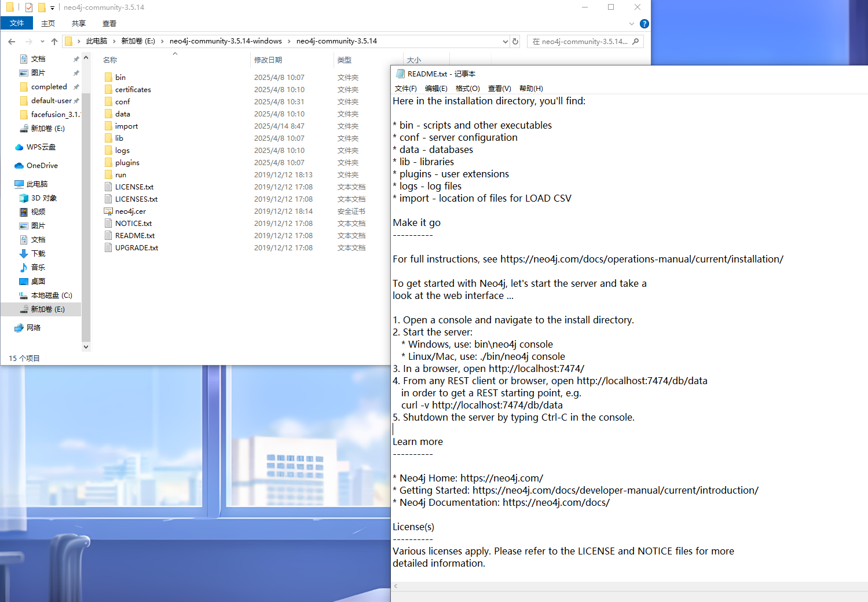Screen dimensions: 868x602
Task: Open 本地磁盘 (C:) drive
Action: tap(46, 295)
